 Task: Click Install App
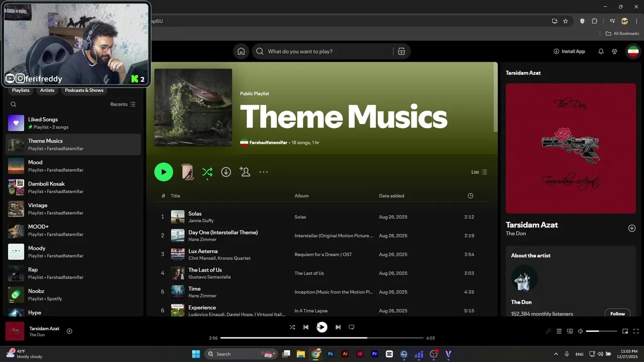click(569, 51)
